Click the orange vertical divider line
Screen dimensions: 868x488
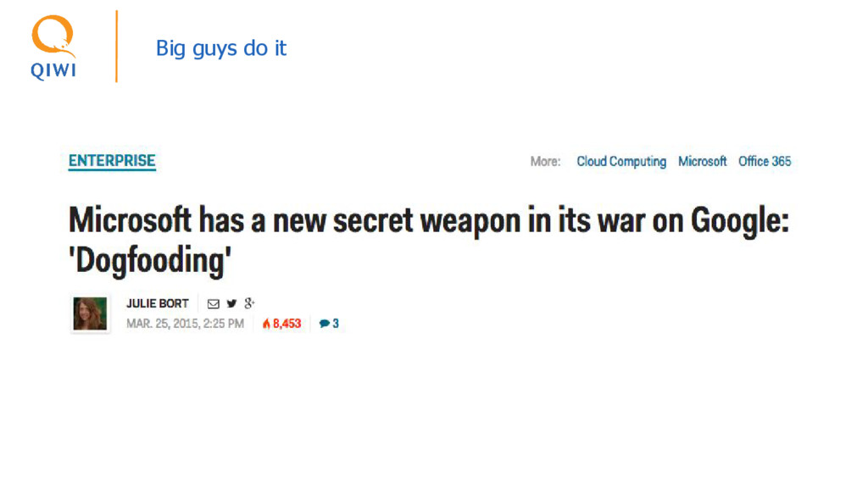click(116, 47)
